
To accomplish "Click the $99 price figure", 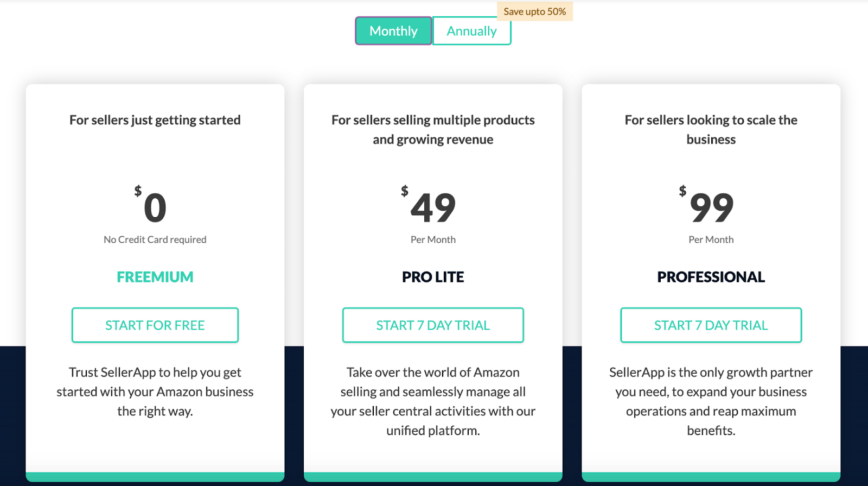I will 711,207.
